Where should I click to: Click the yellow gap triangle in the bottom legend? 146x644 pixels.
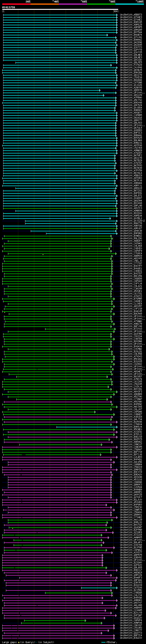tap(19, 642)
